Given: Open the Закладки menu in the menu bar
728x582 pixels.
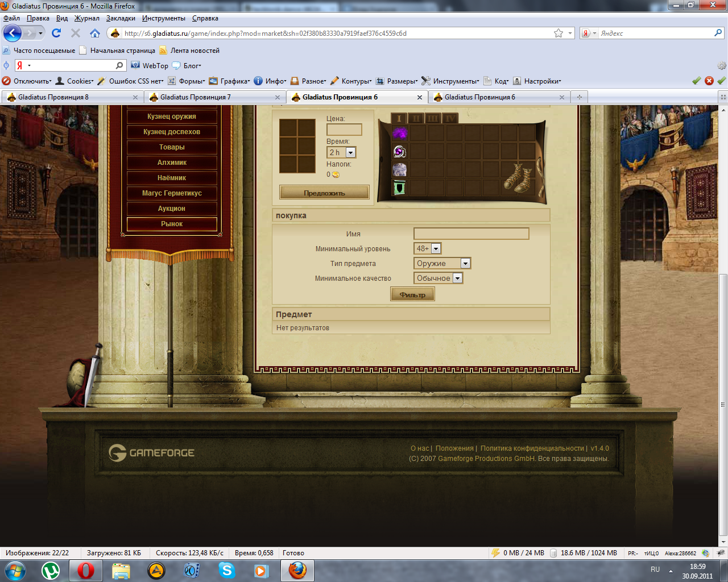Looking at the screenshot, I should (x=121, y=18).
